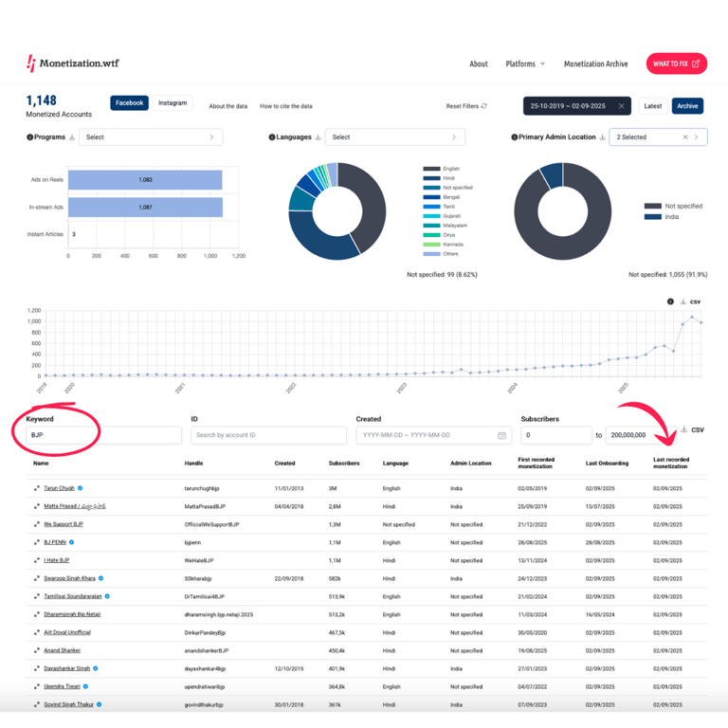Open the About page
728x728 pixels.
[x=478, y=64]
